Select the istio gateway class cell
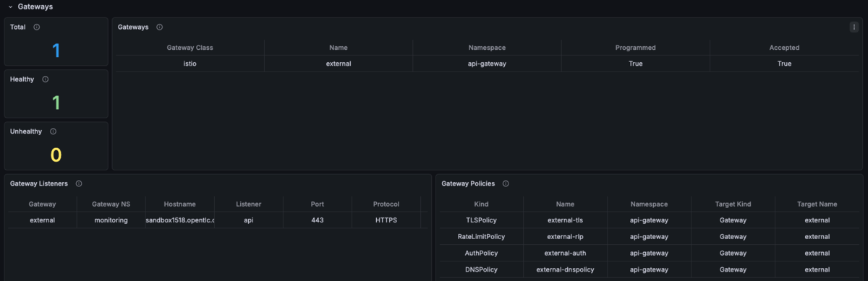 point(190,64)
